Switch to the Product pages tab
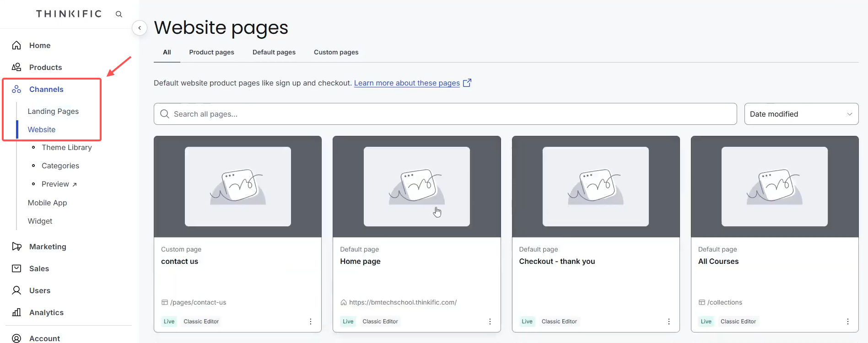This screenshot has height=343, width=868. pyautogui.click(x=212, y=52)
